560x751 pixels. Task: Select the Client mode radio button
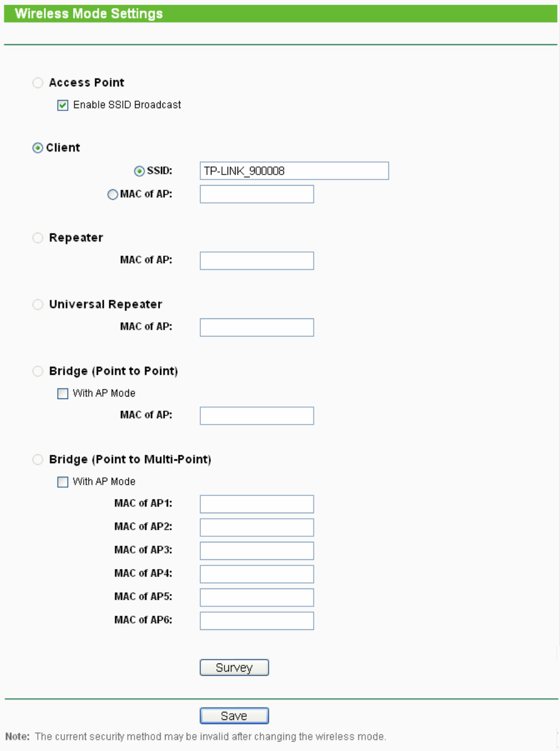[x=38, y=148]
